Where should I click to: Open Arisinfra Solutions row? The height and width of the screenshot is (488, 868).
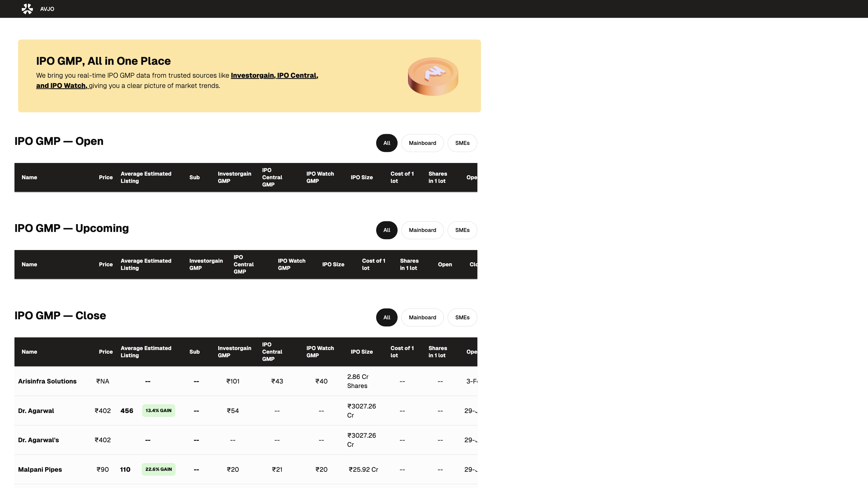point(47,381)
